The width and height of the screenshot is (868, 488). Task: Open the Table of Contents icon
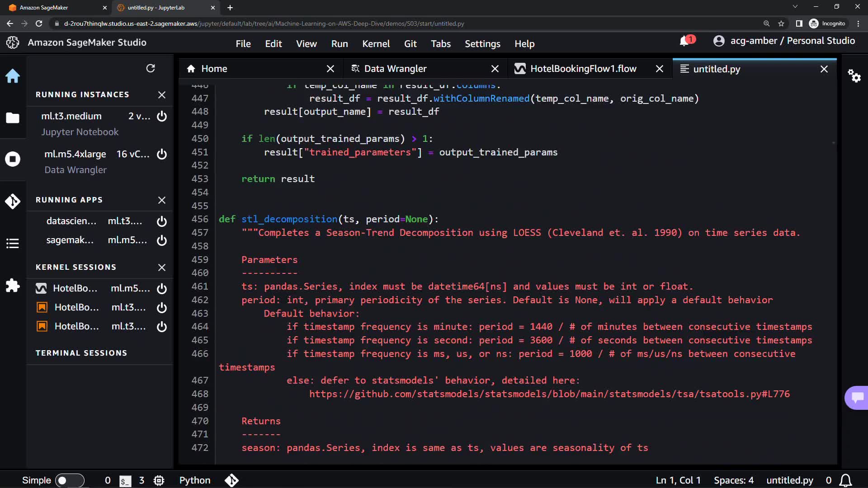[x=13, y=244]
